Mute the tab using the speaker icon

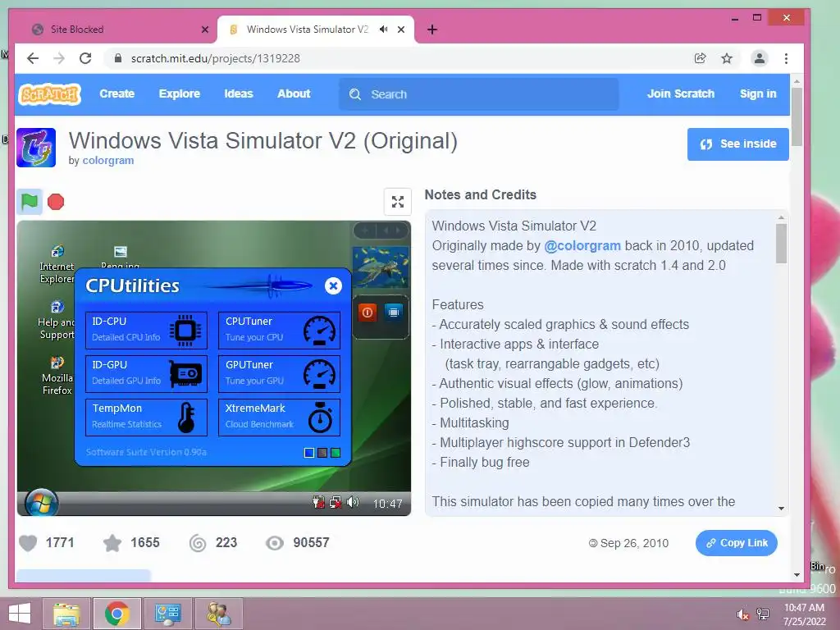click(384, 30)
